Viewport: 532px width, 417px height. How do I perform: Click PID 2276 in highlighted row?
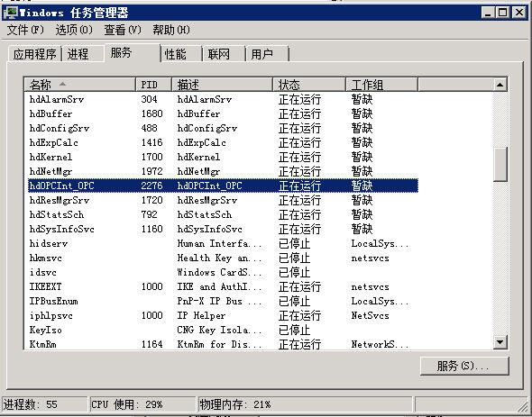152,186
